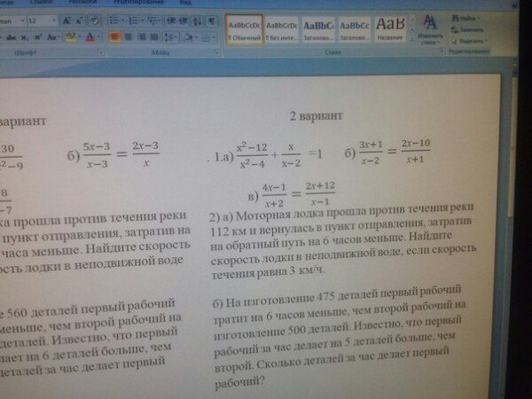Click the Shrink Font button
Viewport: 532px width, 399px height.
pos(79,21)
